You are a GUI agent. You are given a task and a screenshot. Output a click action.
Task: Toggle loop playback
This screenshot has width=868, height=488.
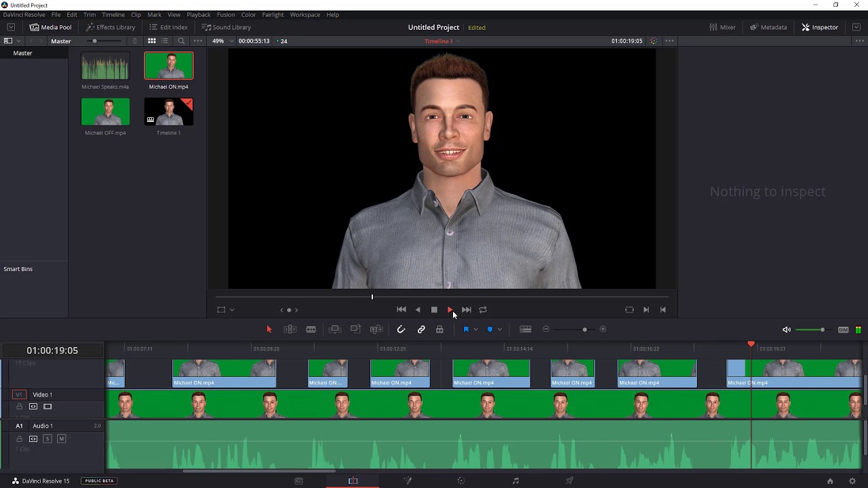(483, 310)
